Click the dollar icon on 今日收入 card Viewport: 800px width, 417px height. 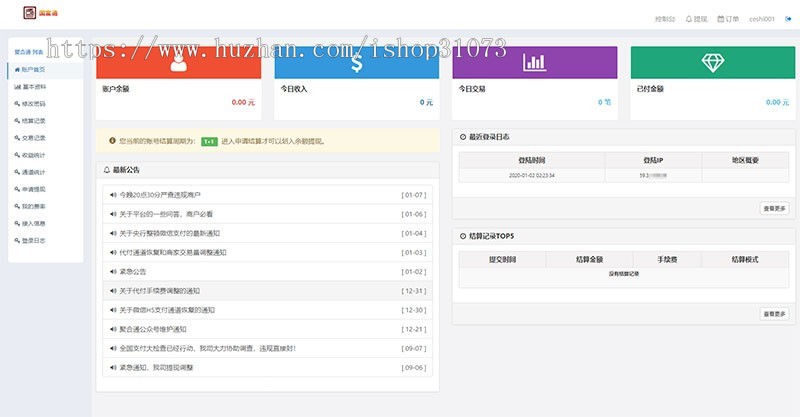click(x=356, y=62)
